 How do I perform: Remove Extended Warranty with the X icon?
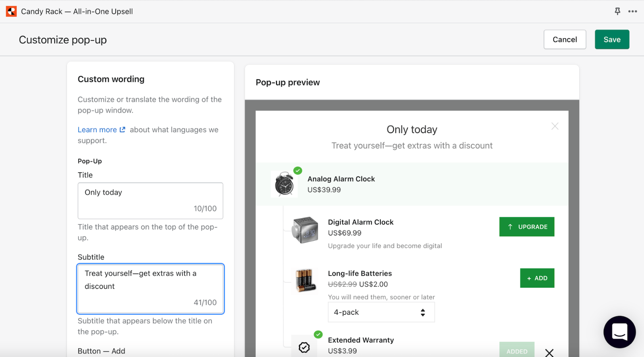(x=549, y=353)
